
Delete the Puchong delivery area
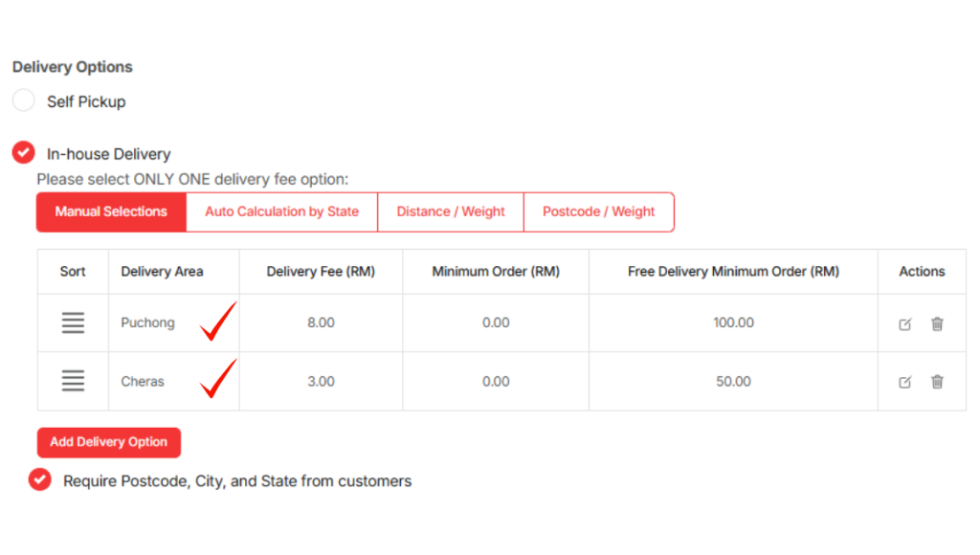(x=937, y=323)
